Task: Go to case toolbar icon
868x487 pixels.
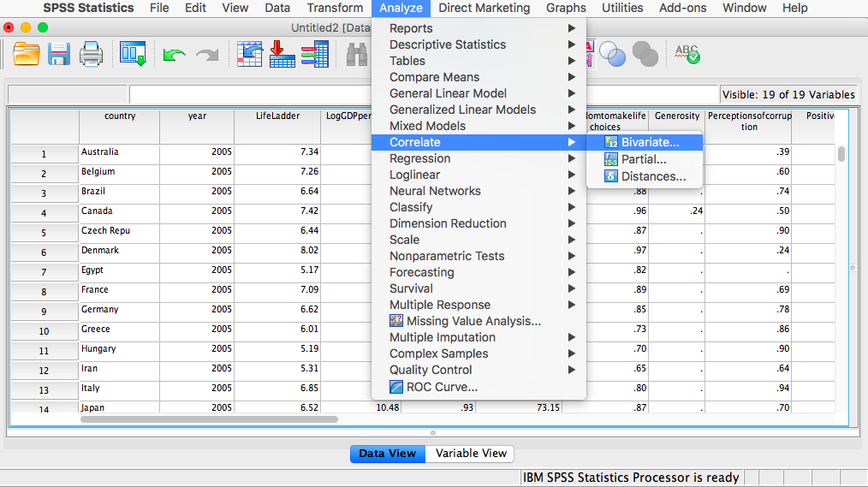Action: (249, 54)
